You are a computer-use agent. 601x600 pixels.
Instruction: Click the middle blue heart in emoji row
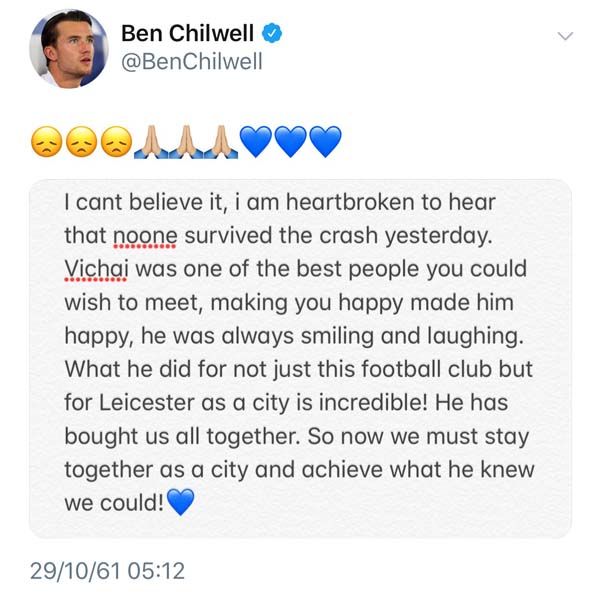(291, 146)
